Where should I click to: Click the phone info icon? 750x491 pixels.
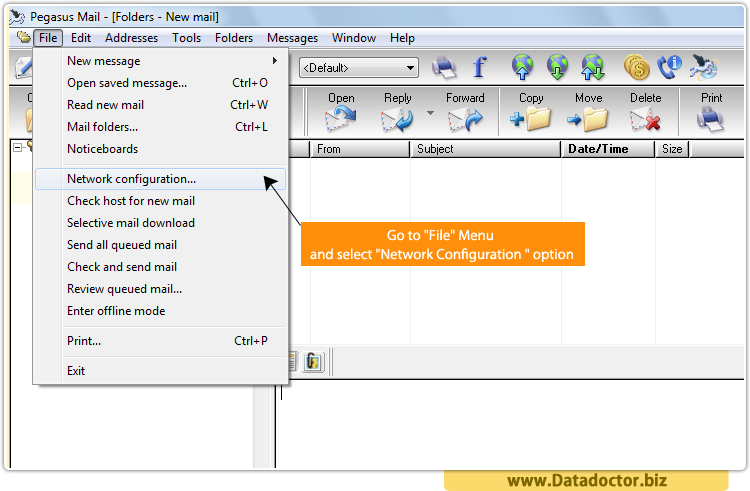669,67
